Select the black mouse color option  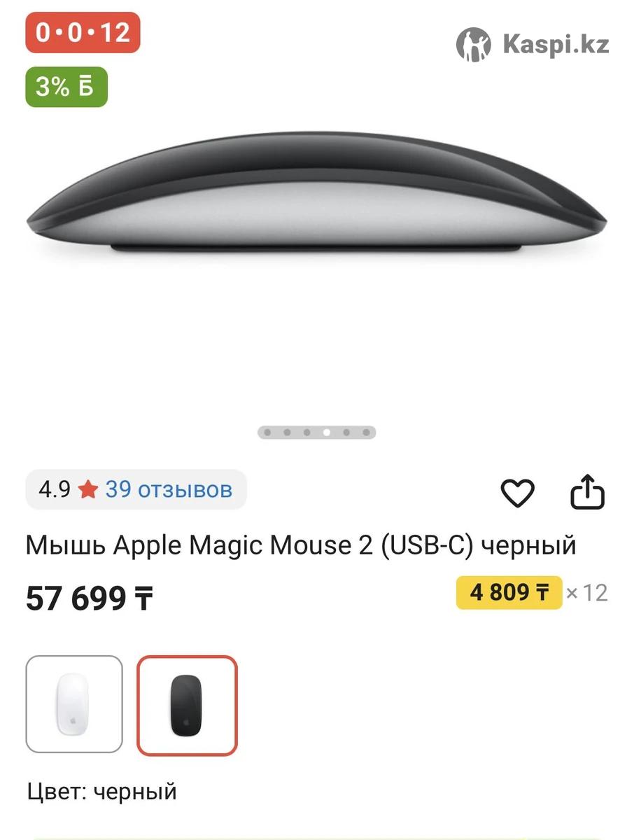point(187,705)
